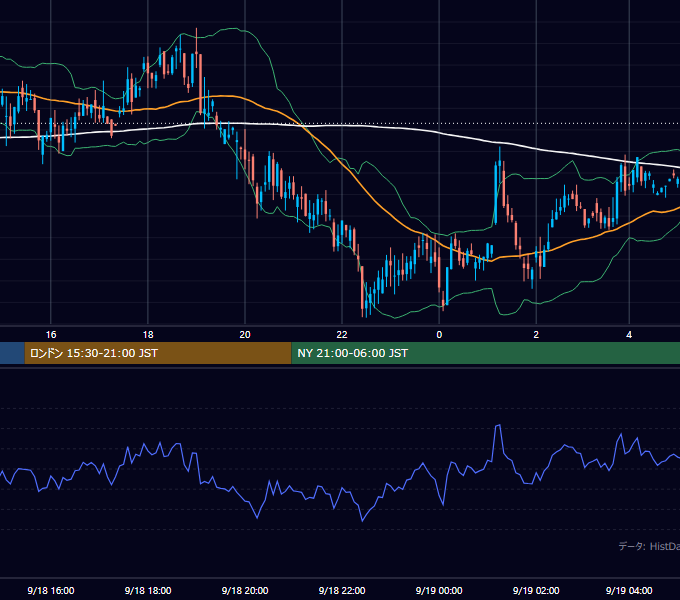680x600 pixels.
Task: Select the ロンドン 15:30-21:00 JST session band
Action: (158, 353)
